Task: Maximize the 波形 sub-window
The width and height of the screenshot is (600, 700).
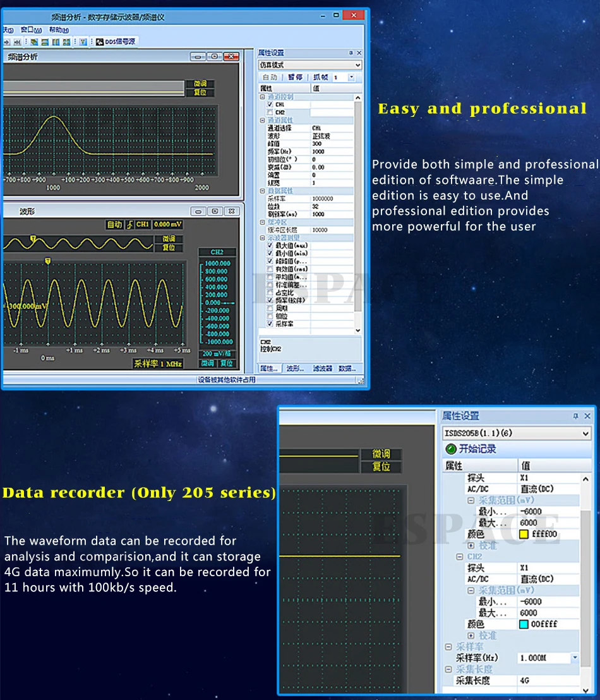Action: [215, 211]
